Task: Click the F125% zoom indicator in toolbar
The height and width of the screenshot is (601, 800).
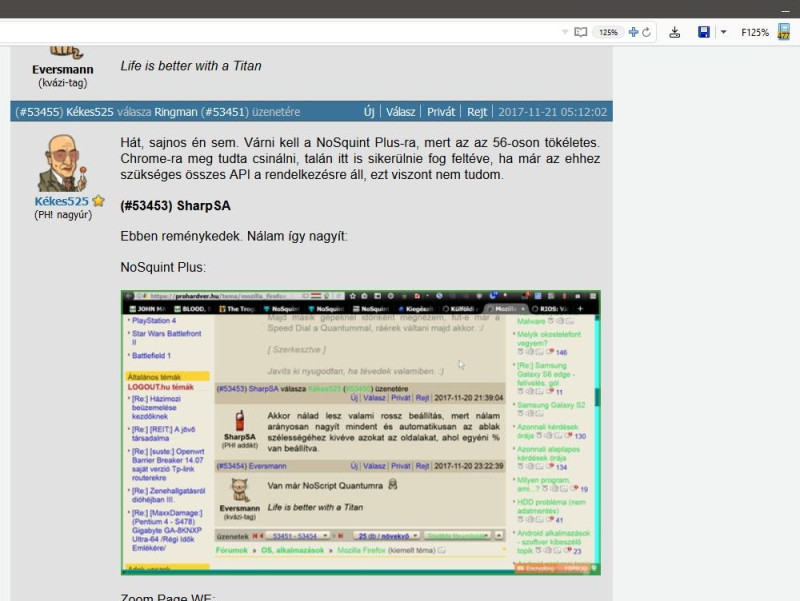Action: [x=755, y=32]
